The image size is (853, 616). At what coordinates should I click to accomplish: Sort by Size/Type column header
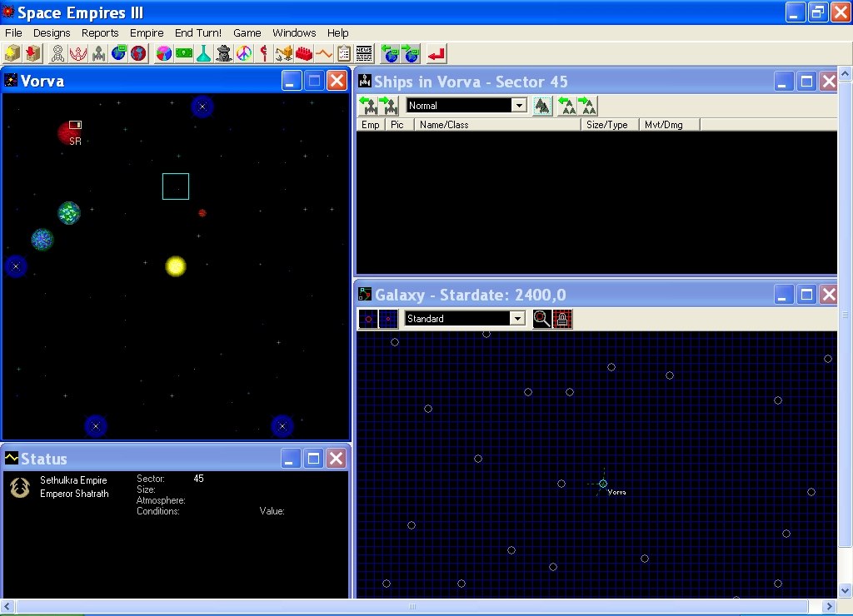click(x=609, y=125)
